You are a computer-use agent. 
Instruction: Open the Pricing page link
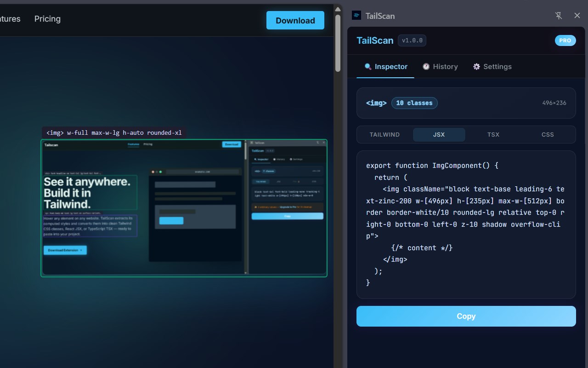(x=47, y=19)
